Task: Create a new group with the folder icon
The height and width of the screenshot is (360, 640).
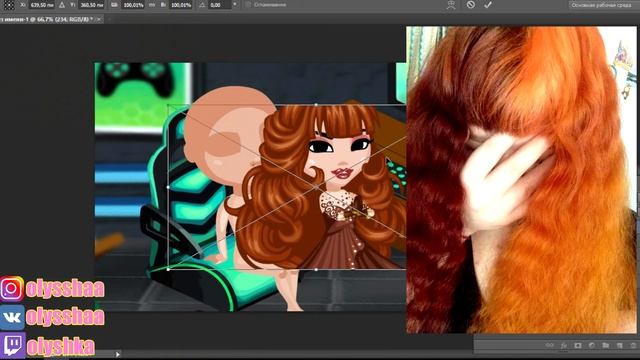Action: click(605, 345)
